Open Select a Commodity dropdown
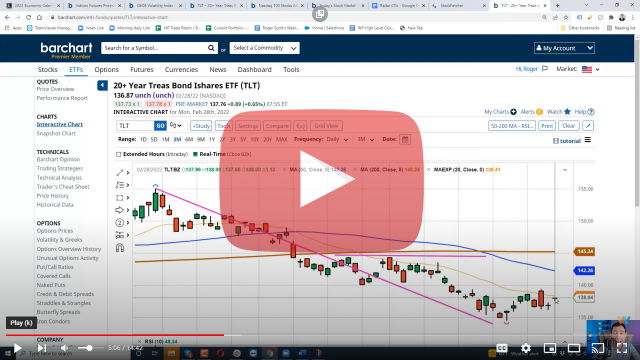Image resolution: width=640 pixels, height=360 pixels. (264, 48)
